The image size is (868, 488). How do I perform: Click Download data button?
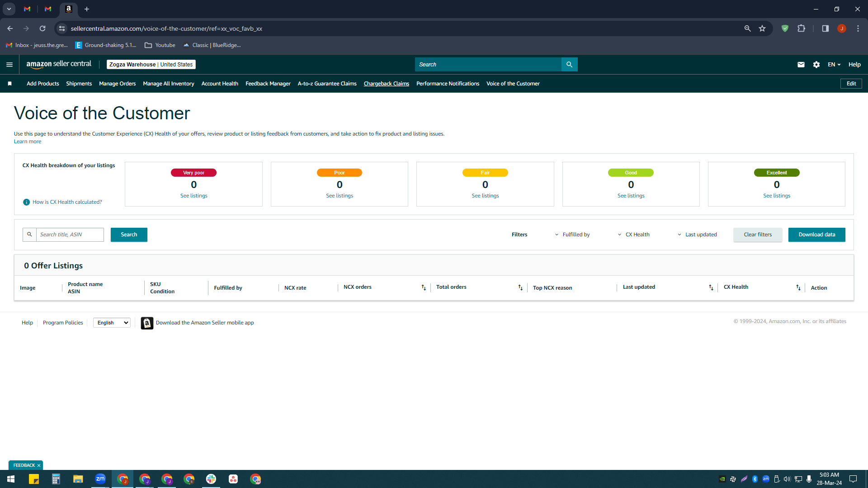(817, 235)
